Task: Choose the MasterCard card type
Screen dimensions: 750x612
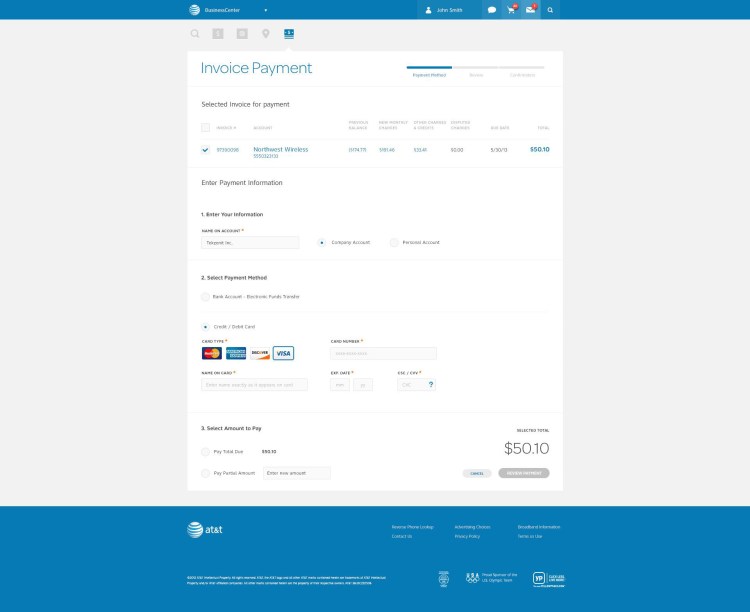Action: click(x=212, y=353)
